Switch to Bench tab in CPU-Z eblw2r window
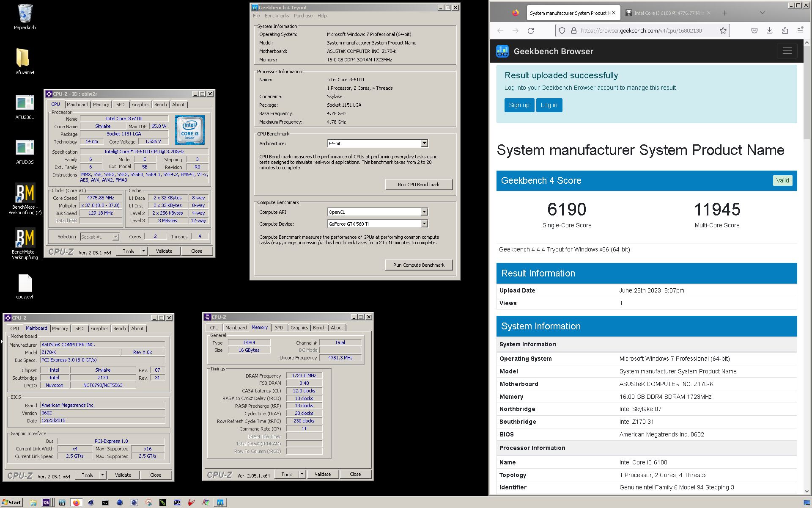 point(160,105)
